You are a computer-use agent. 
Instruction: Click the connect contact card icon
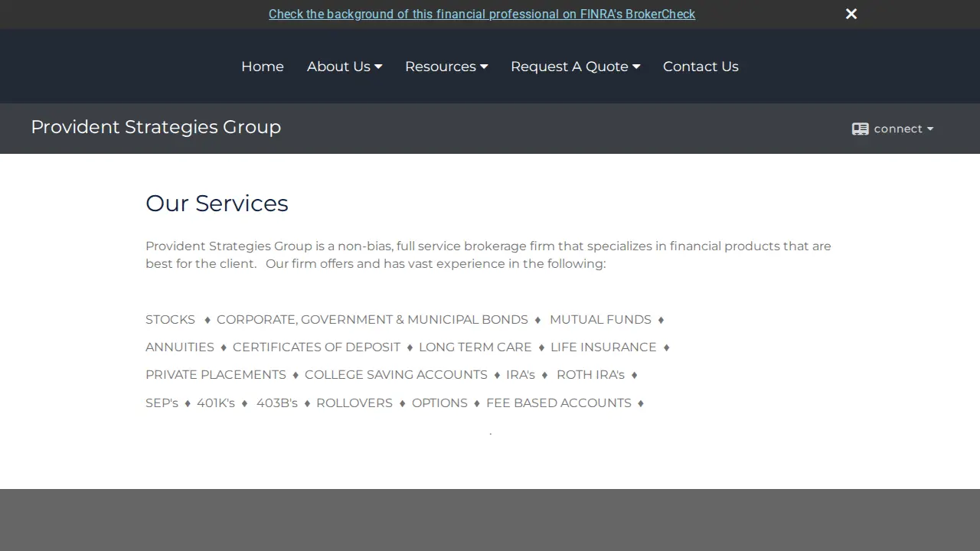861,129
